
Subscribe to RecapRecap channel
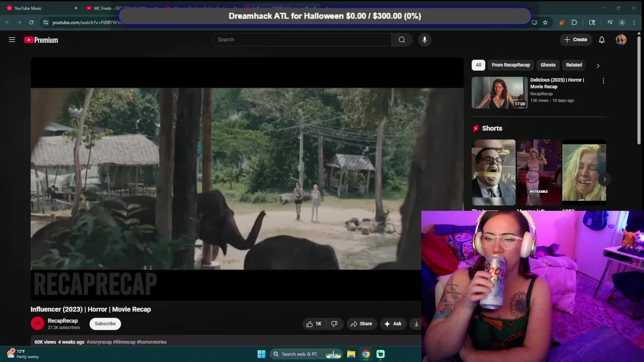click(x=105, y=324)
